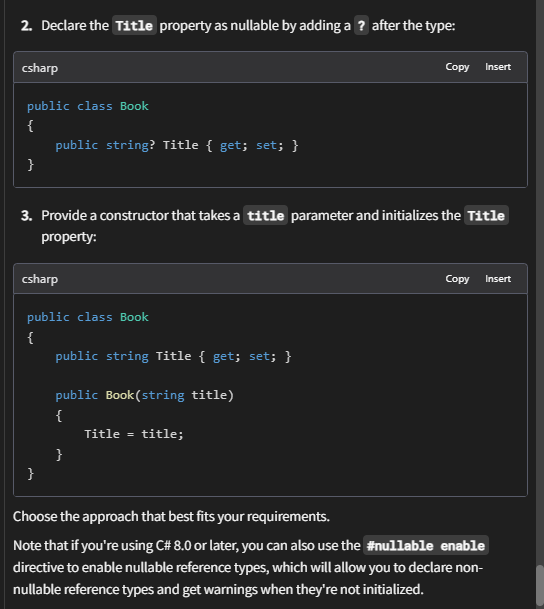This screenshot has height=609, width=544.
Task: Click the lowercase title inline code tag
Action: point(266,216)
